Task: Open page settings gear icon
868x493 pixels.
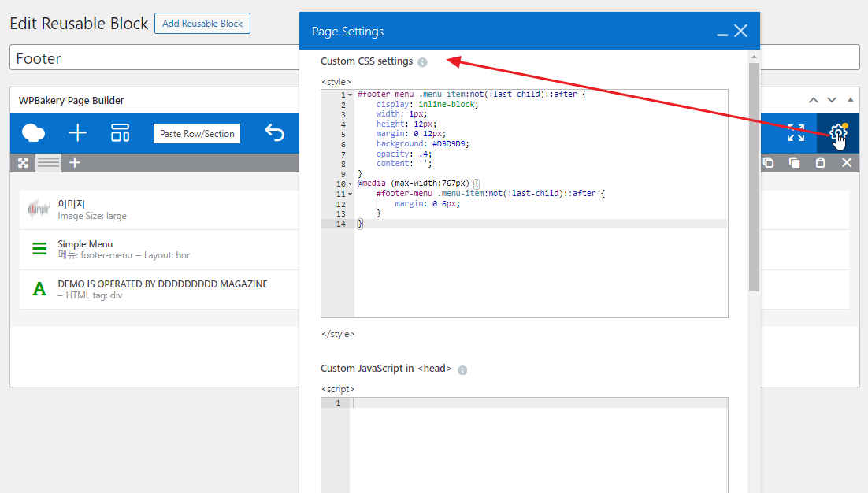Action: [838, 133]
